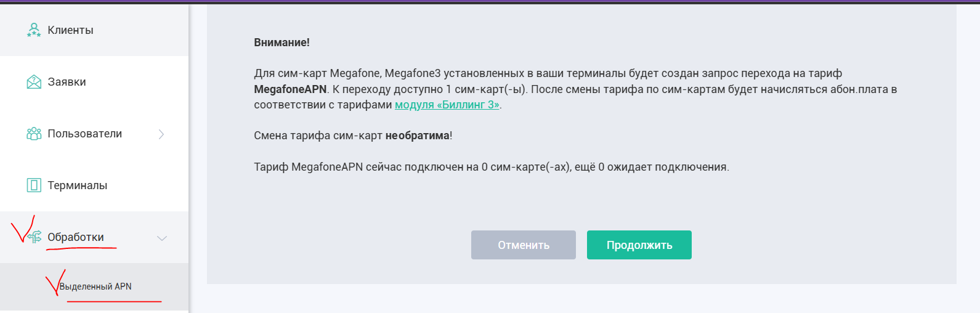Open the Клиенты menu item
The height and width of the screenshot is (313, 980).
coord(70,30)
